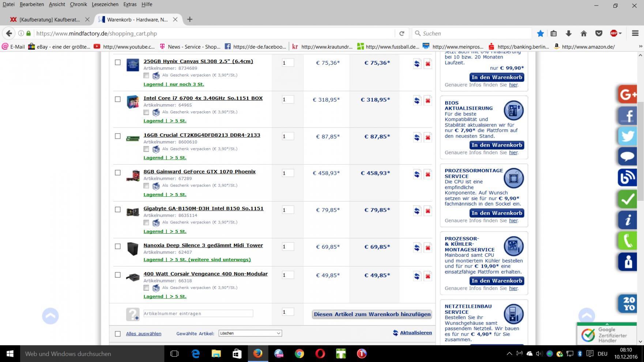Open the Lesezeichen menu
This screenshot has height=362, width=644.
pyautogui.click(x=105, y=4)
